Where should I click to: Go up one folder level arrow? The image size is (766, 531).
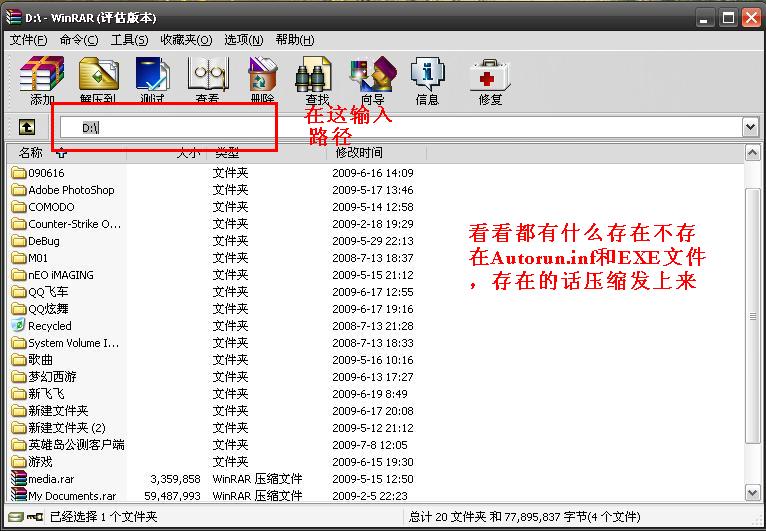tap(27, 127)
